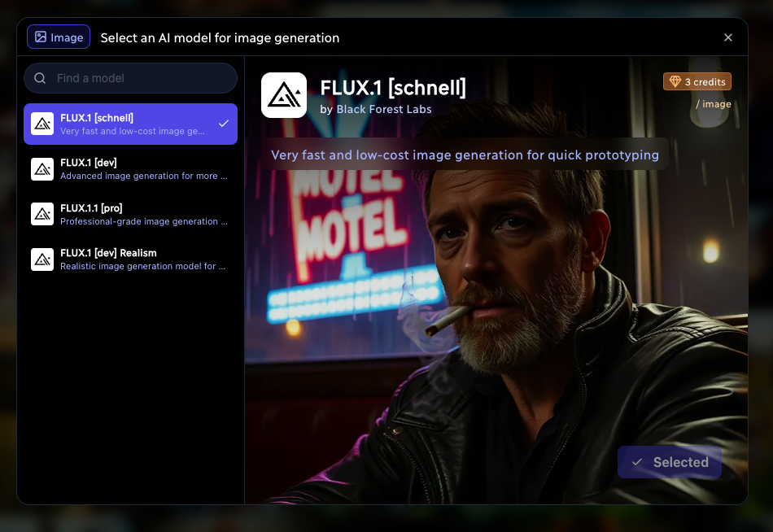Click the large Black Forest Labs logo
The image size is (773, 532).
point(284,95)
